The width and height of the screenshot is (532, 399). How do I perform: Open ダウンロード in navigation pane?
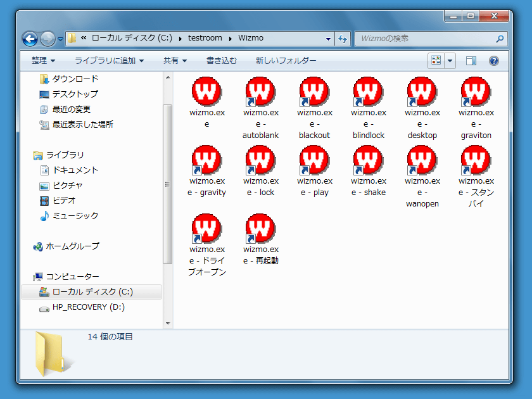pyautogui.click(x=69, y=79)
